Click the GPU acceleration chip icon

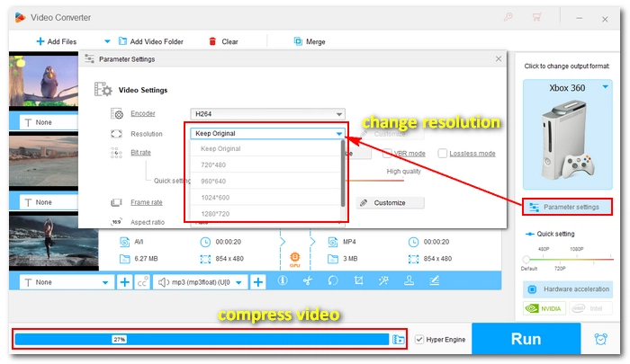tap(295, 259)
